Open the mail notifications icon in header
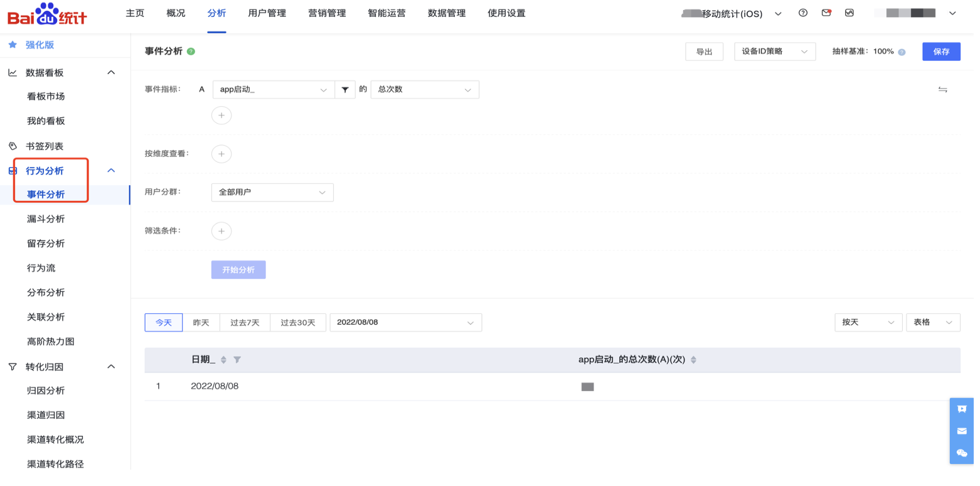Screen dimensions: 980x486 (x=826, y=13)
